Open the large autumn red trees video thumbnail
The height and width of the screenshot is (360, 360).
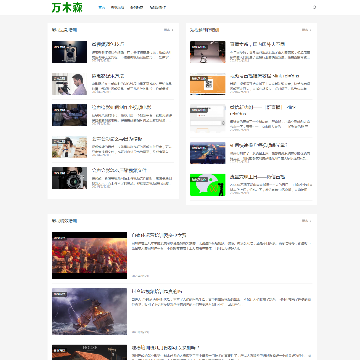[x=89, y=255]
